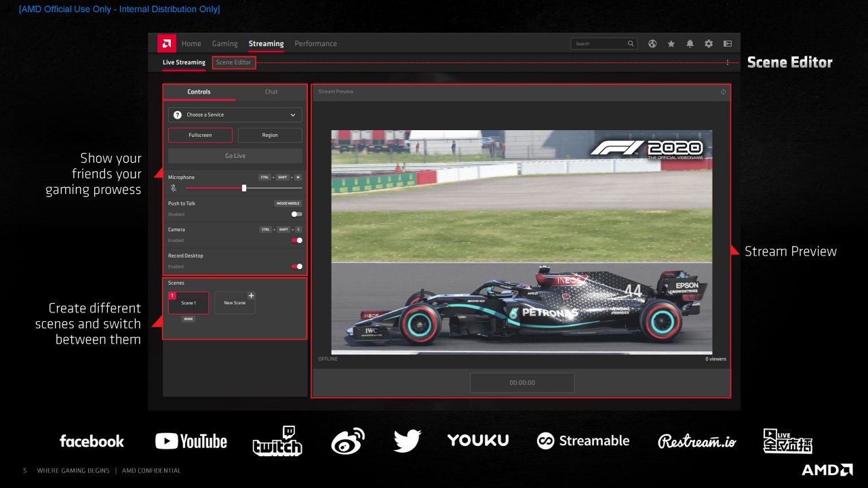The image size is (868, 488).
Task: Click the question mark icon beside Choose a Service
Action: 177,115
